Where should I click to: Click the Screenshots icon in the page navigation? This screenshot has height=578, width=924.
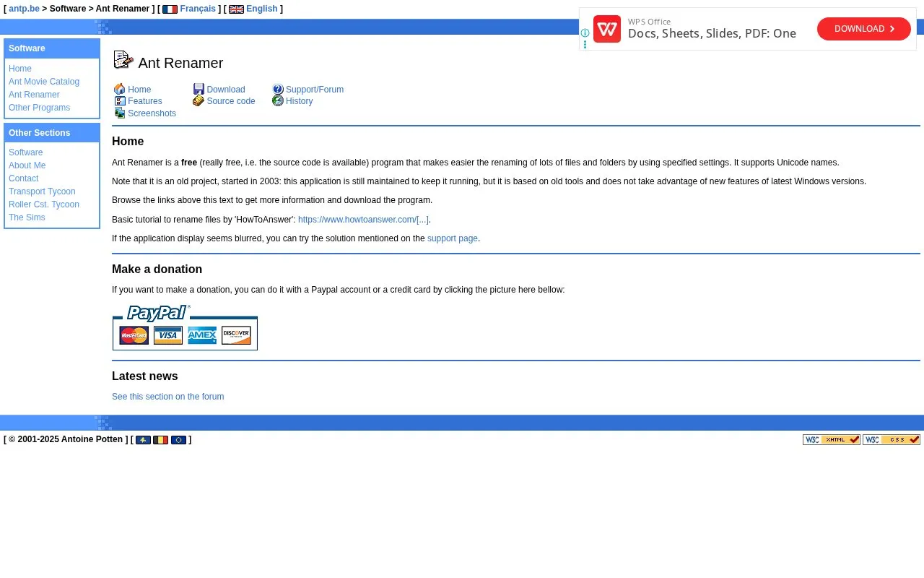(x=120, y=113)
